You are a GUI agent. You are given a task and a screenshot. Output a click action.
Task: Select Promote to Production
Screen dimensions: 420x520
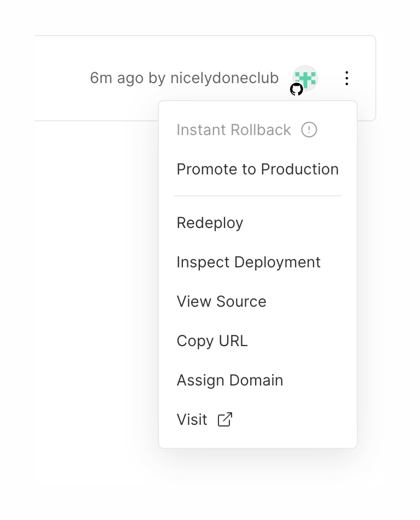click(x=257, y=170)
